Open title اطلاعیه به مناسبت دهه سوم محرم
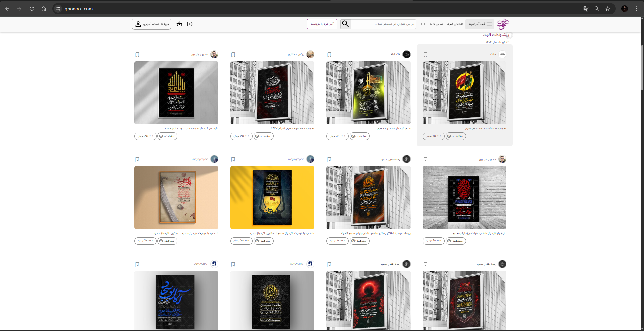Screen dimensions: 644x331 (x=485, y=129)
